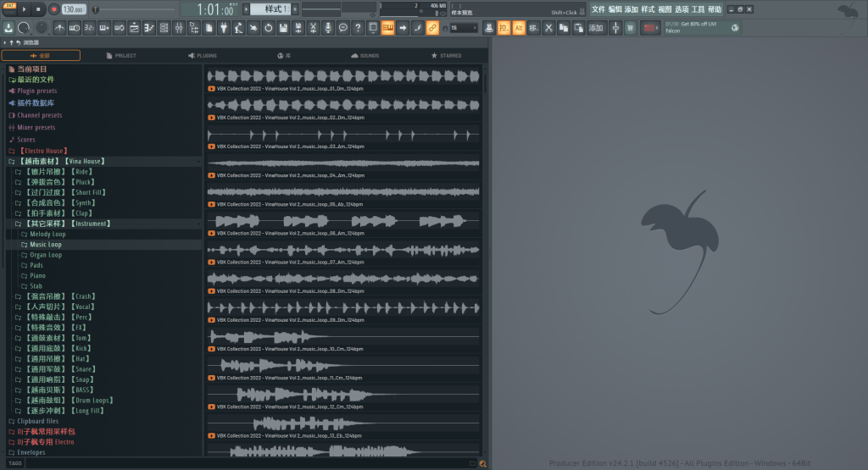Screen dimensions: 868x470
Task: Preview music_loop_01_Dm sample via orange play icon
Action: 211,88
